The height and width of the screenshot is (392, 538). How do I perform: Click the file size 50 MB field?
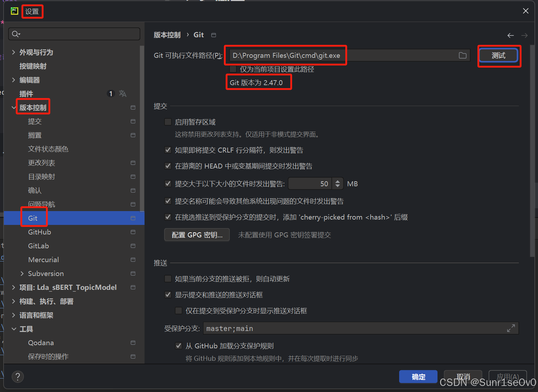click(x=310, y=184)
